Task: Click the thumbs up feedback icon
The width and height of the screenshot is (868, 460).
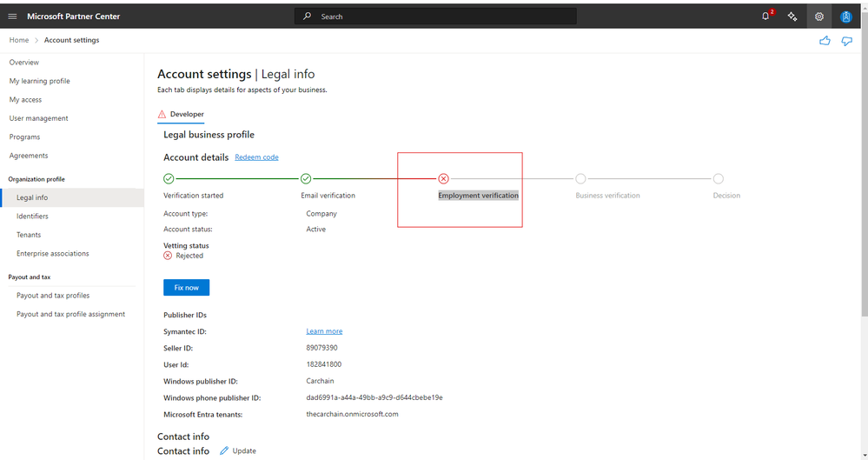Action: coord(825,41)
